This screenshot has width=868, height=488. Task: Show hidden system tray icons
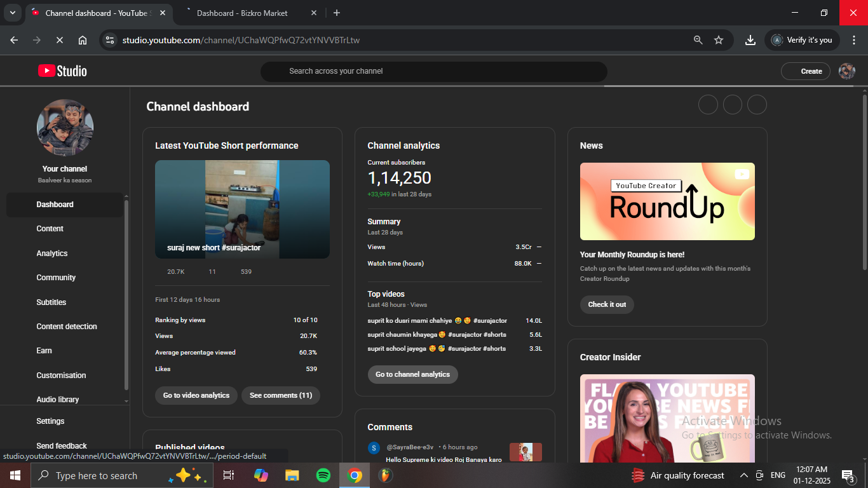pyautogui.click(x=743, y=475)
